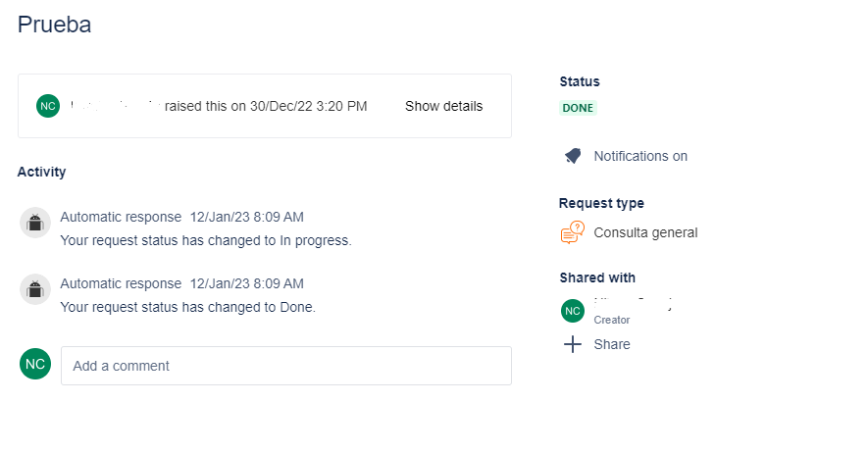Screen dimensions: 868x454
Task: Click the Consulta general request icon
Action: 573,232
